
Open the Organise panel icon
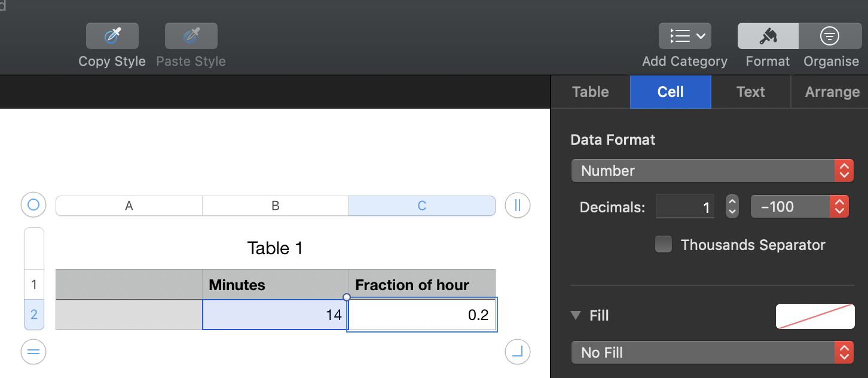point(829,36)
